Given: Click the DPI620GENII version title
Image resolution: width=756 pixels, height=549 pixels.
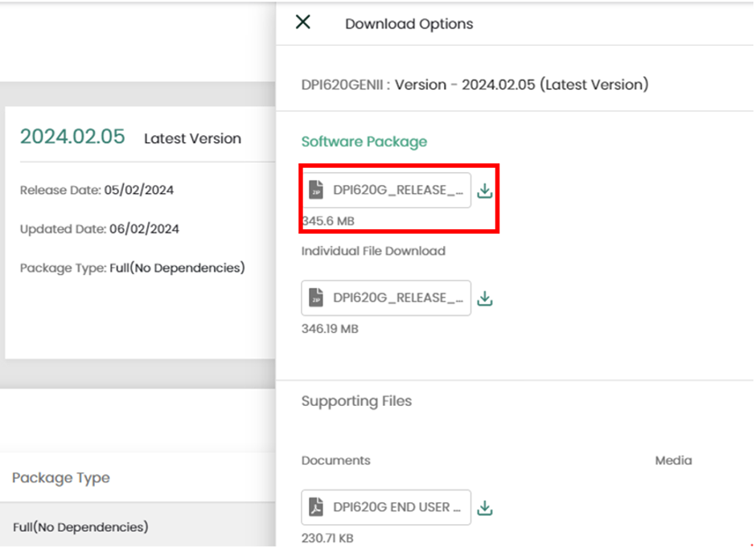Looking at the screenshot, I should 475,84.
